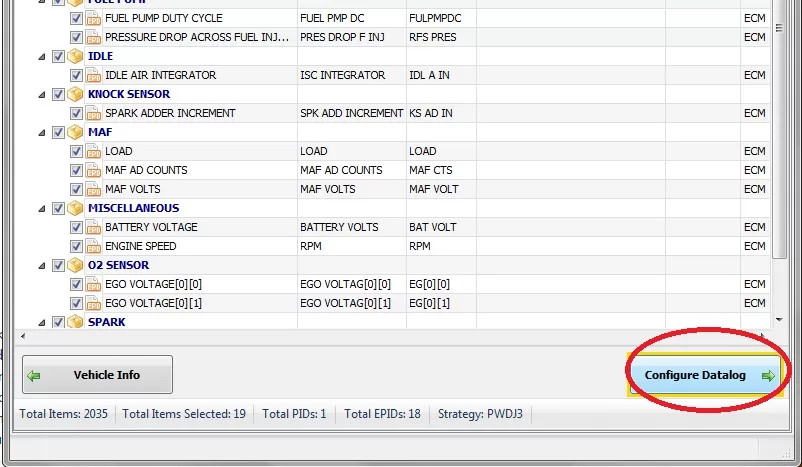The image size is (802, 467).
Task: Uncheck BATTERY VOLTAGE checkbox
Action: [76, 227]
